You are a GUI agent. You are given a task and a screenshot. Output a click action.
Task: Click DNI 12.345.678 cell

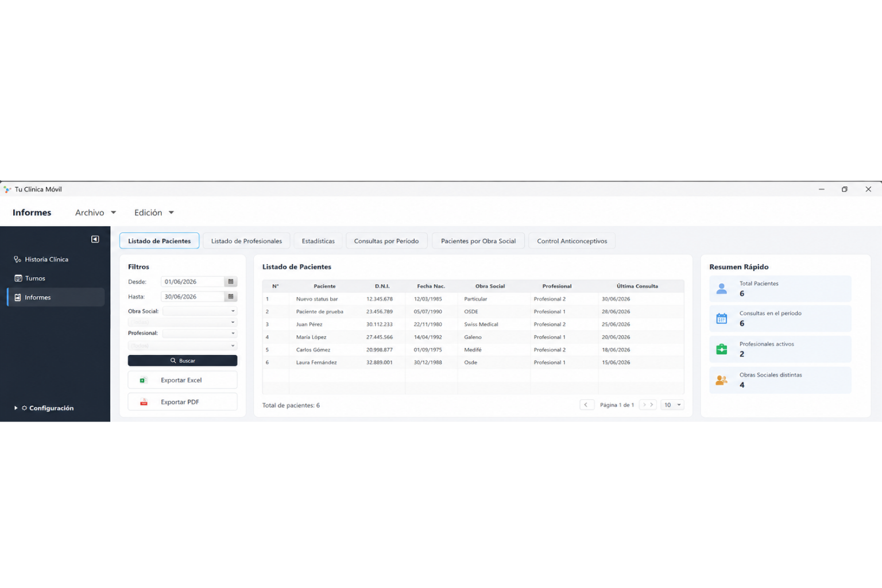click(380, 299)
